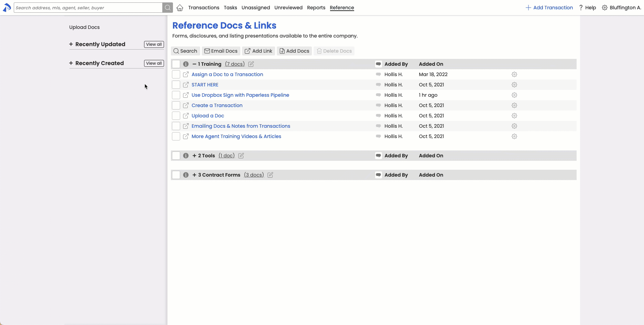The height and width of the screenshot is (325, 644).
Task: Click comment bubble on Assign a Doc row
Action: pos(378,74)
